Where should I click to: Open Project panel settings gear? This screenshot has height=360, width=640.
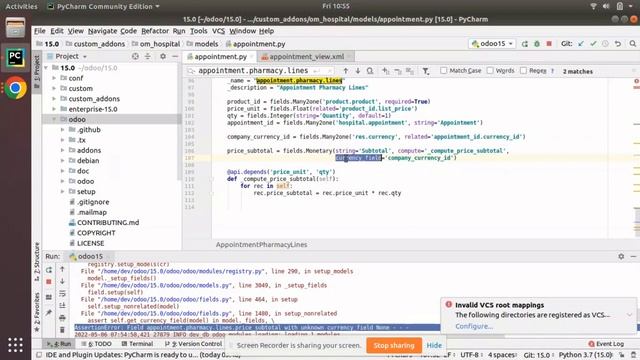point(163,56)
